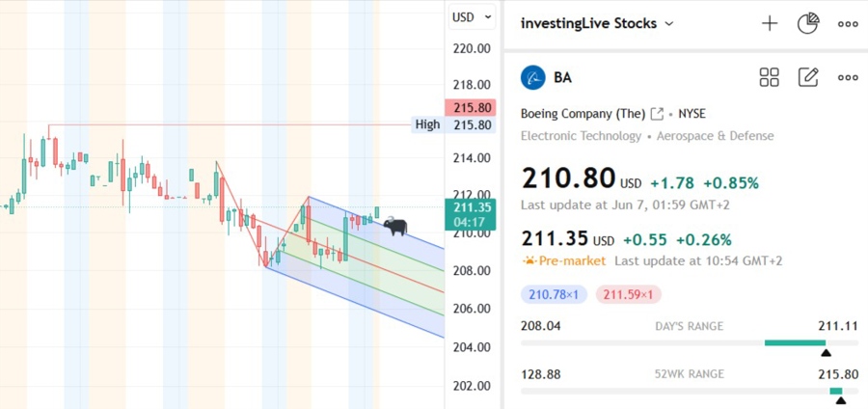Click the red 215.80 price label on axis

[x=470, y=107]
